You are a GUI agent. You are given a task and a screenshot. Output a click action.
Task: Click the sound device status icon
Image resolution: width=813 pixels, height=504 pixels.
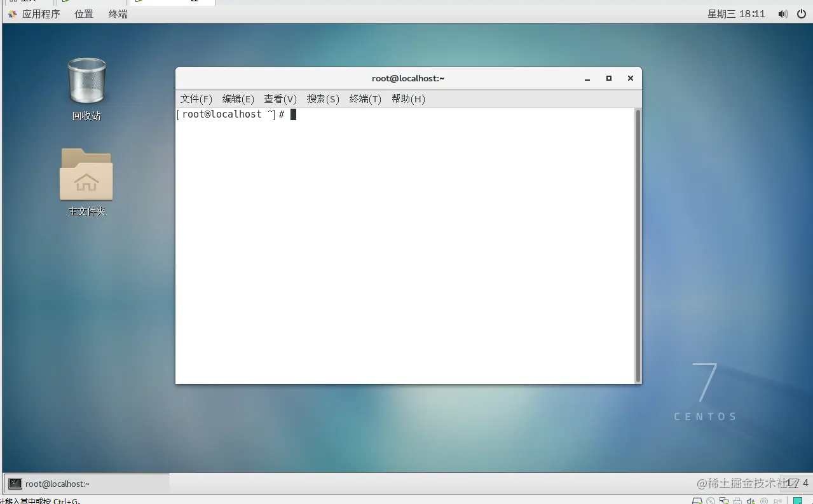pos(750,501)
